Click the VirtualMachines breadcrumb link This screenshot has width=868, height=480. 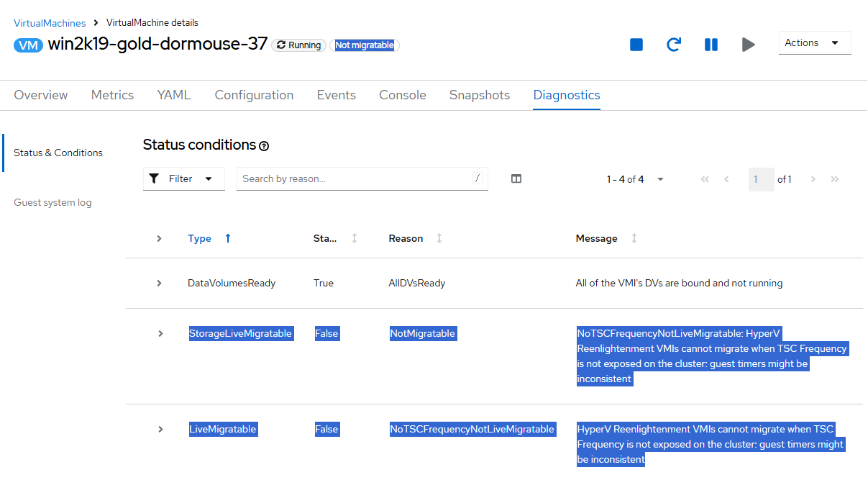50,23
